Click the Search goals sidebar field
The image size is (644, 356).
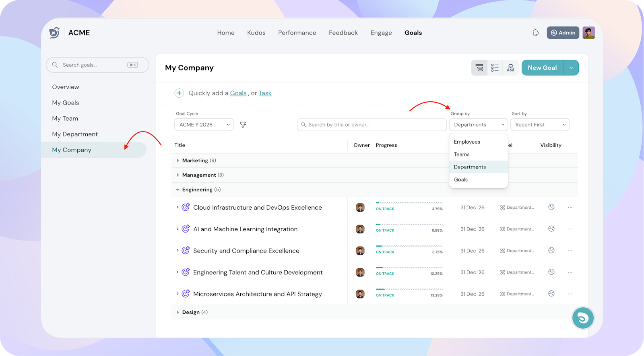pos(97,65)
